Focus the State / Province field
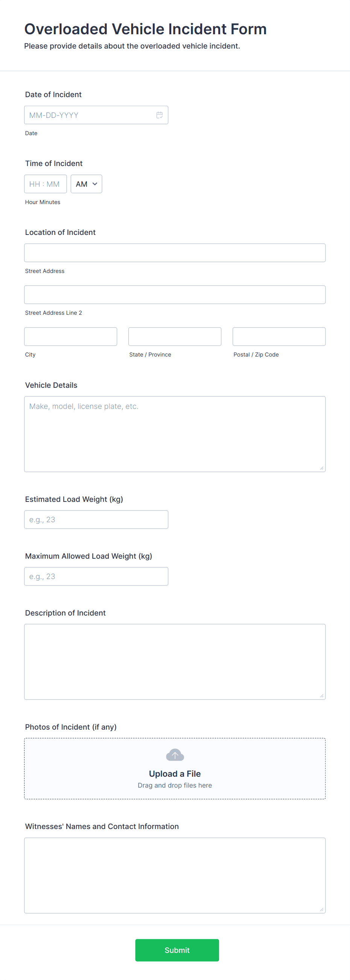Screen dimensions: 350x980 coord(175,337)
